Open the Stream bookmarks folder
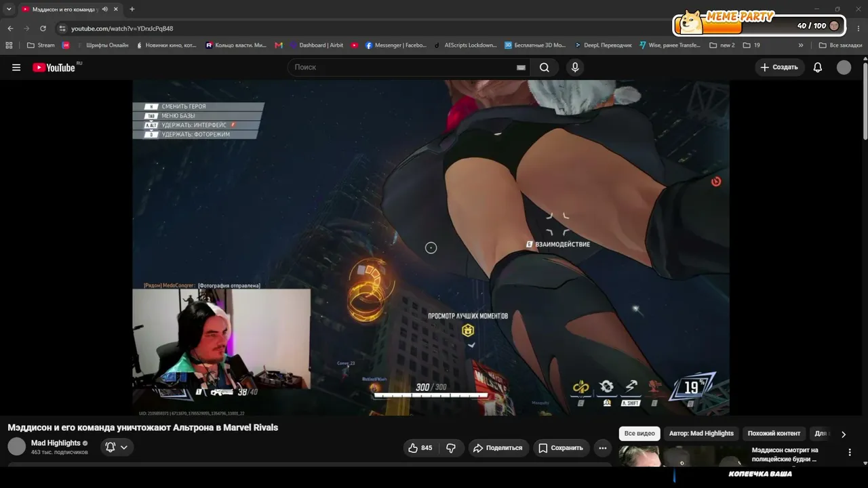868x488 pixels. click(41, 45)
